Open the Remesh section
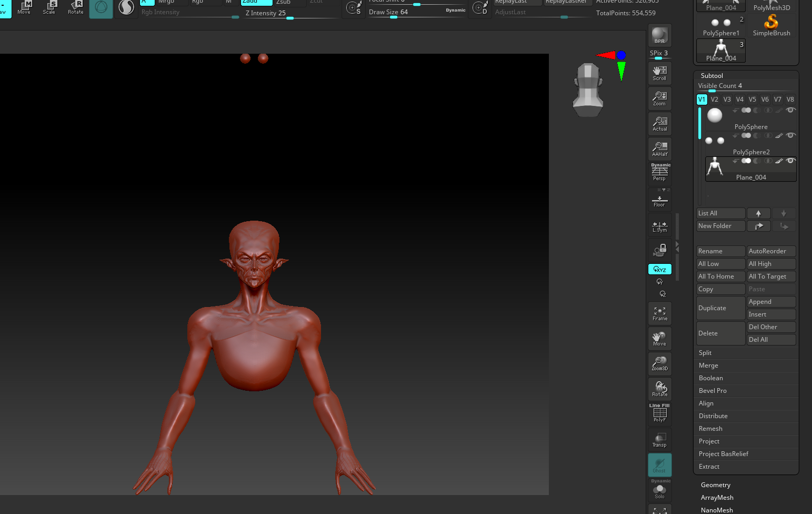812x514 pixels. [x=710, y=429]
